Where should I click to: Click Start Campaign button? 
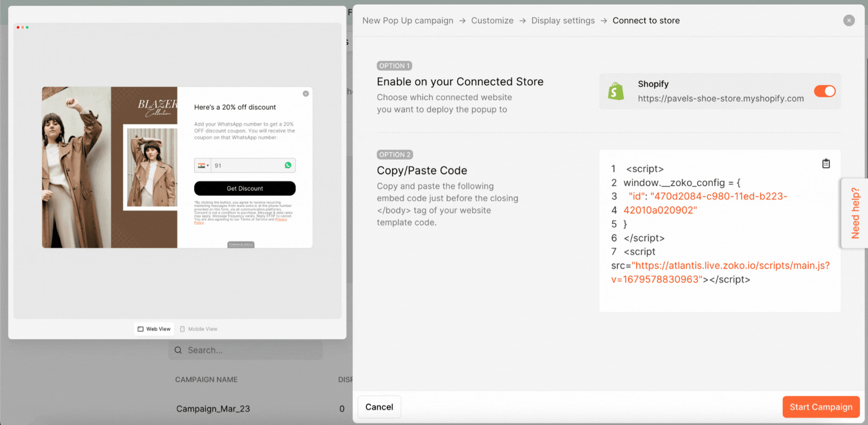[x=821, y=407]
